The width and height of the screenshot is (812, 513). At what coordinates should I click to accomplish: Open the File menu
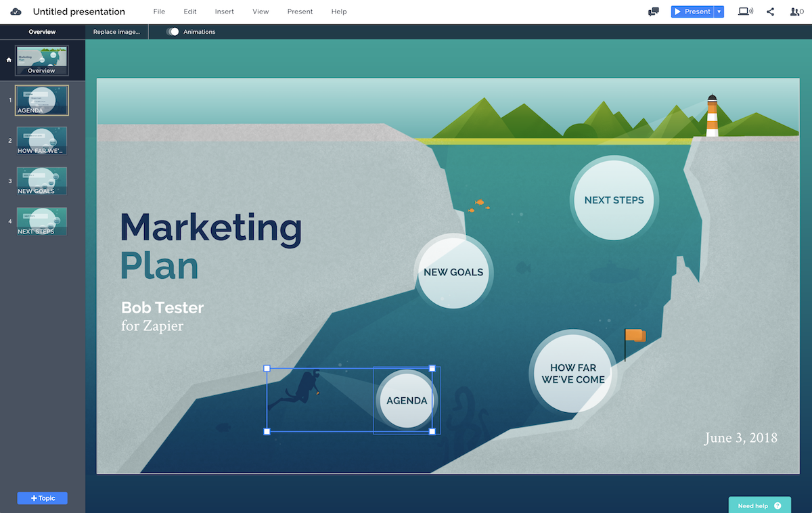[x=159, y=12]
